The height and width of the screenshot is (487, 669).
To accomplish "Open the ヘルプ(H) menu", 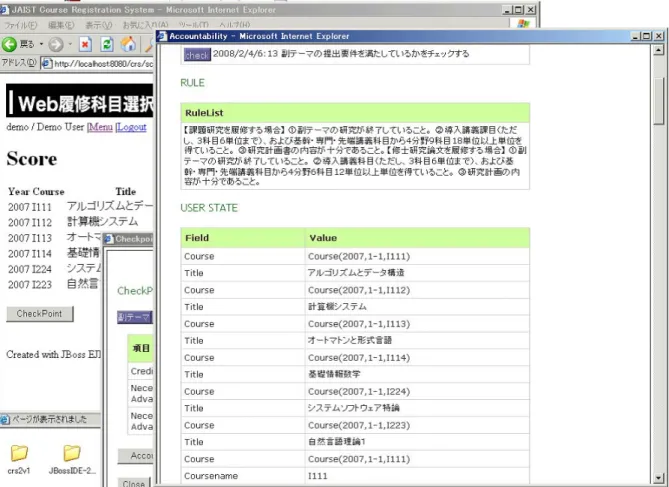I will [235, 25].
